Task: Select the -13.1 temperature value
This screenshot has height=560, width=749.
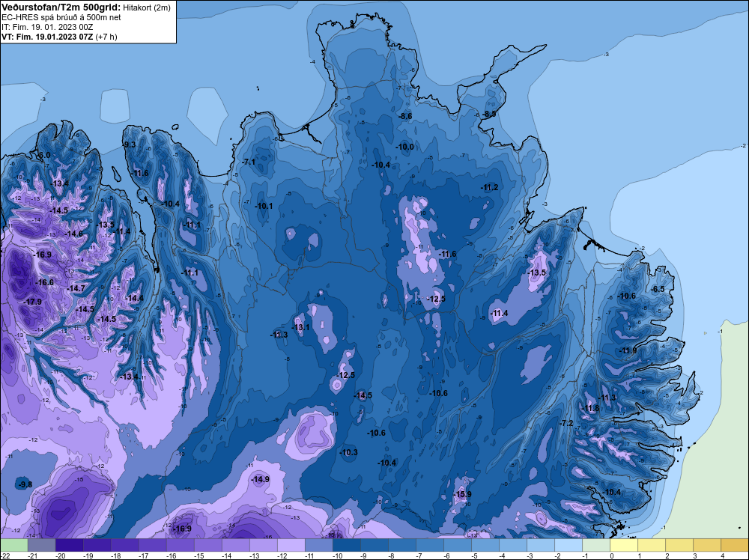Action: pos(301,327)
